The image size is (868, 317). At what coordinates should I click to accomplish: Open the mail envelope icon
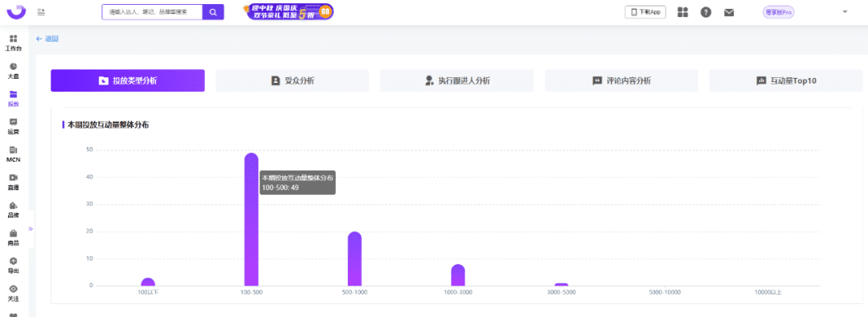coord(729,12)
